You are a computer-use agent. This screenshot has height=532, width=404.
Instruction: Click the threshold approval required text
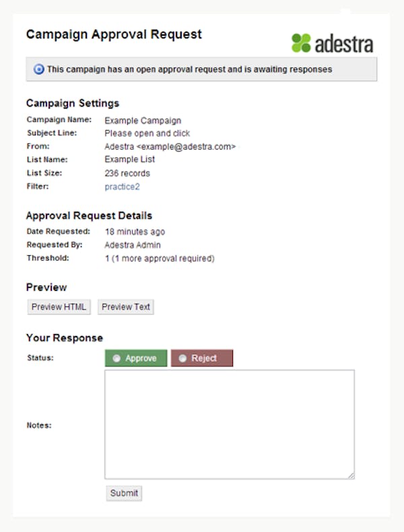160,259
